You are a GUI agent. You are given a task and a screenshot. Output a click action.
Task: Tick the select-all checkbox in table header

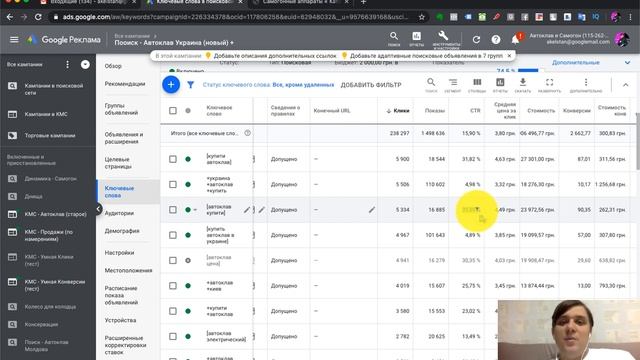173,111
